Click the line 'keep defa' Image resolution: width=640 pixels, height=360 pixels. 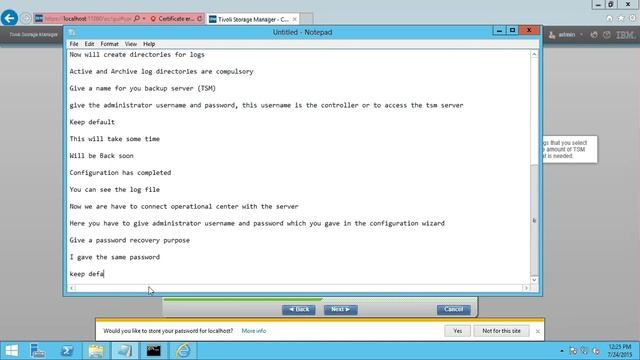tap(87, 274)
